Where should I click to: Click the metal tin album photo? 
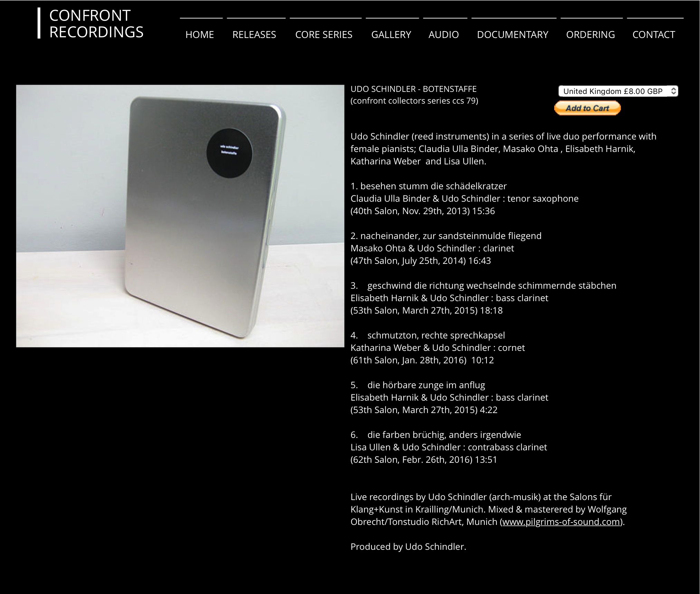180,216
